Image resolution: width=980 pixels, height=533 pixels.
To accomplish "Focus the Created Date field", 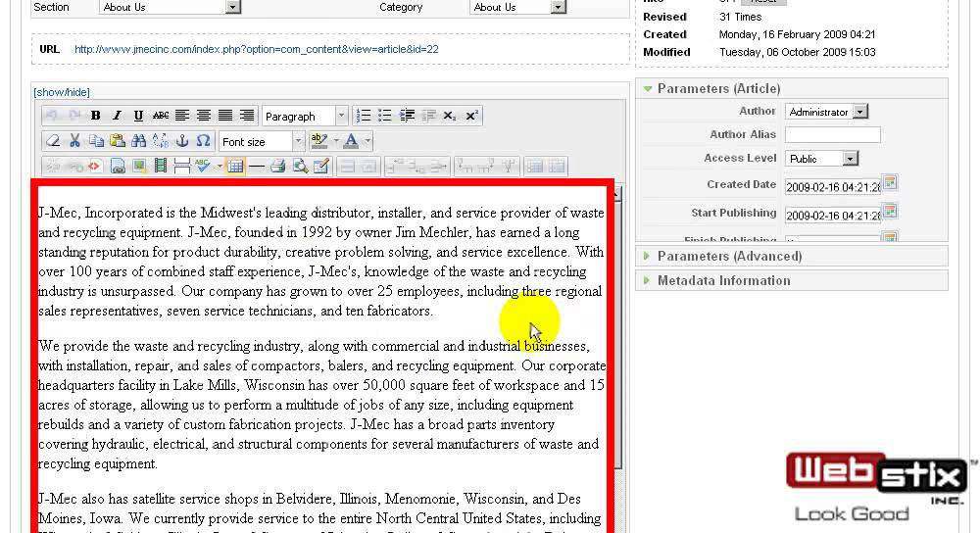I will point(832,186).
